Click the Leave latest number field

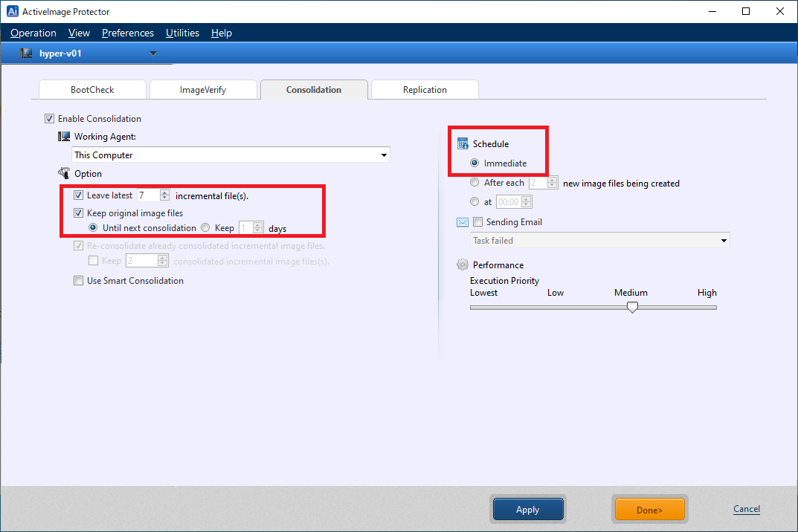tap(149, 195)
